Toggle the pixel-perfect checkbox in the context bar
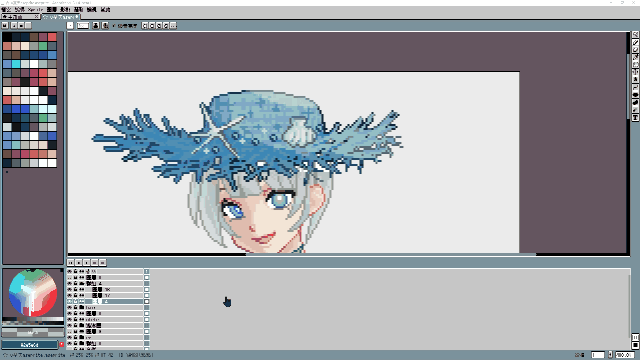 click(x=114, y=26)
